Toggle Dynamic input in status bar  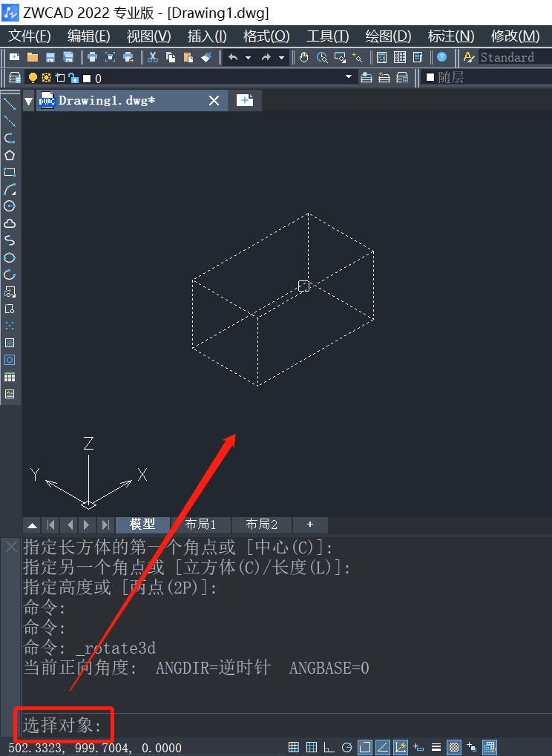coord(418,747)
